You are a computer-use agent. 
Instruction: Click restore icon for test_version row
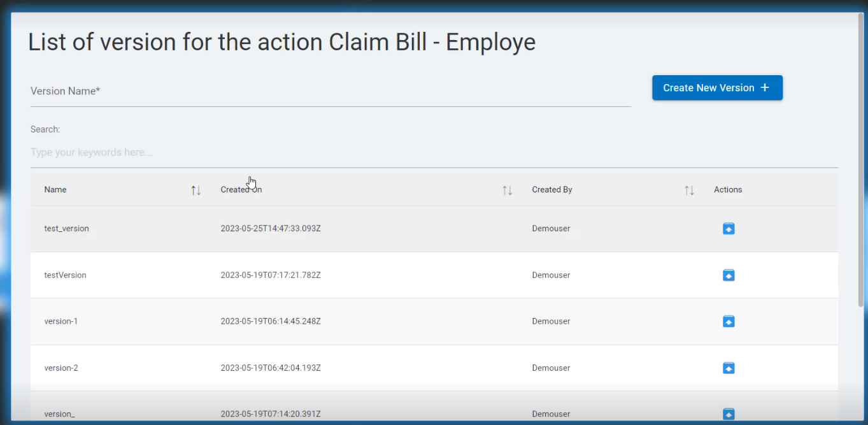pos(729,229)
